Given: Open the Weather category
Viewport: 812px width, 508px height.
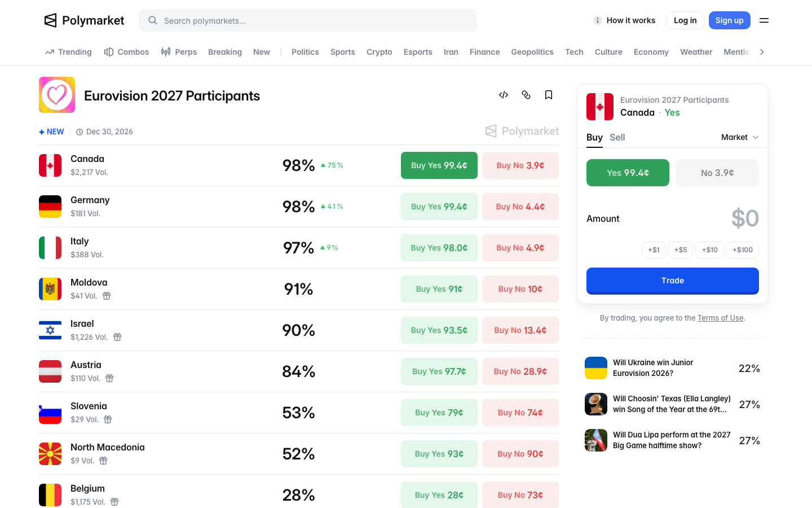Looking at the screenshot, I should [696, 52].
